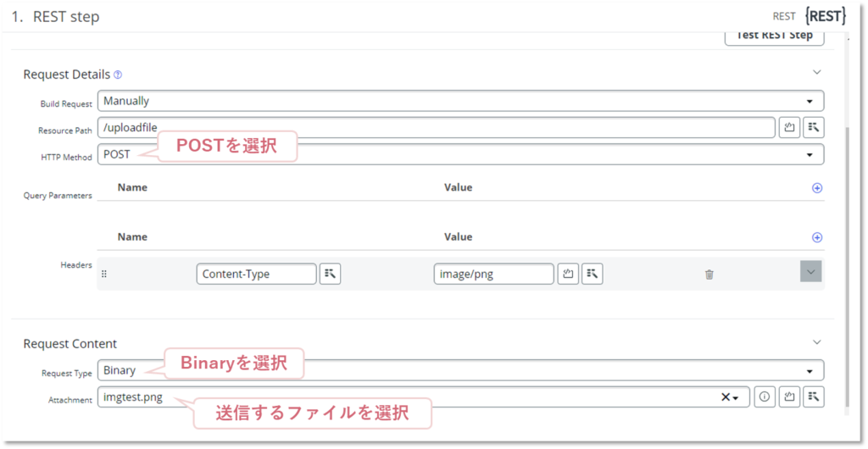868x449 pixels.
Task: Click the Attachment info icon
Action: coord(765,397)
